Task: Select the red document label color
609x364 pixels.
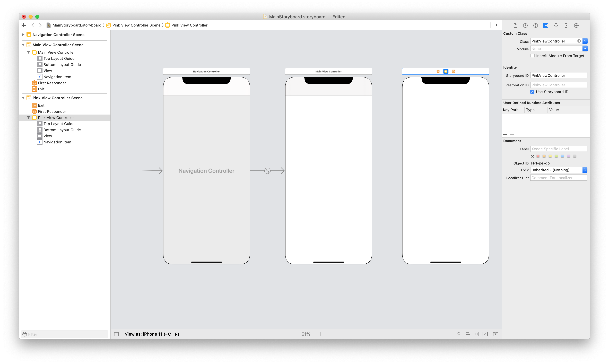Action: coord(538,156)
